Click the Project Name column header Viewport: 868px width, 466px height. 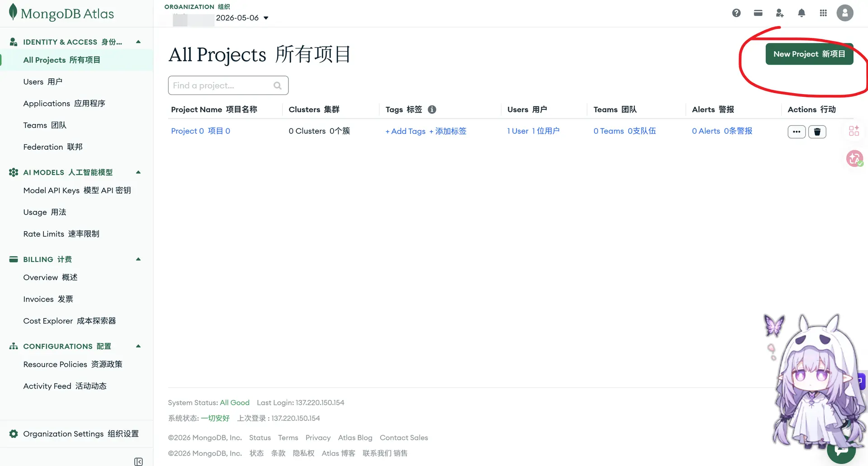pos(214,109)
